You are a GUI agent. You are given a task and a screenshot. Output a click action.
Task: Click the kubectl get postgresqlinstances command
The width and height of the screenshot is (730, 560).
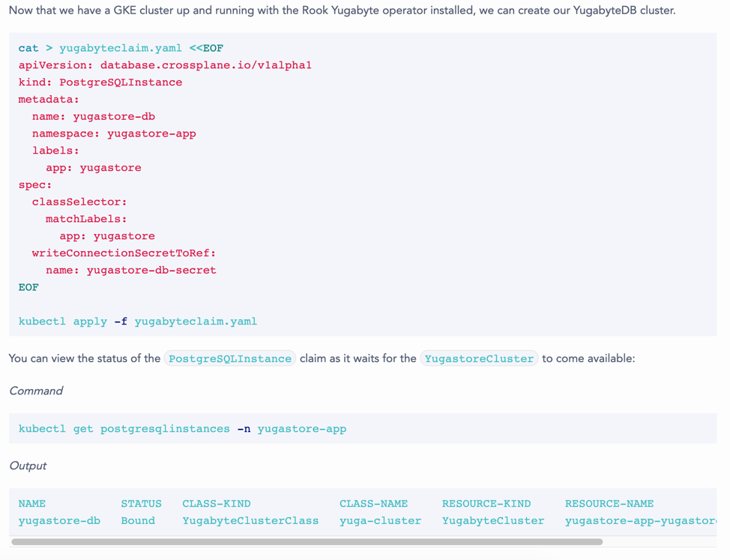point(182,429)
